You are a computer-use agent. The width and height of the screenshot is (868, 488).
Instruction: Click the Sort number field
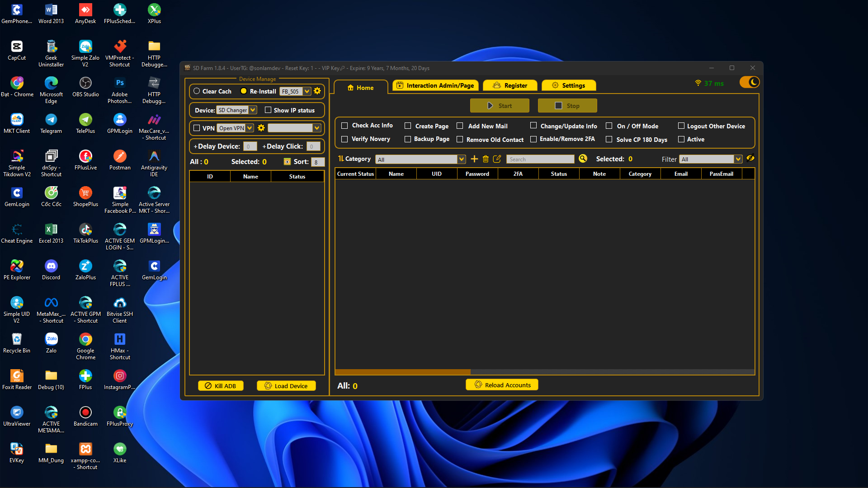tap(317, 162)
